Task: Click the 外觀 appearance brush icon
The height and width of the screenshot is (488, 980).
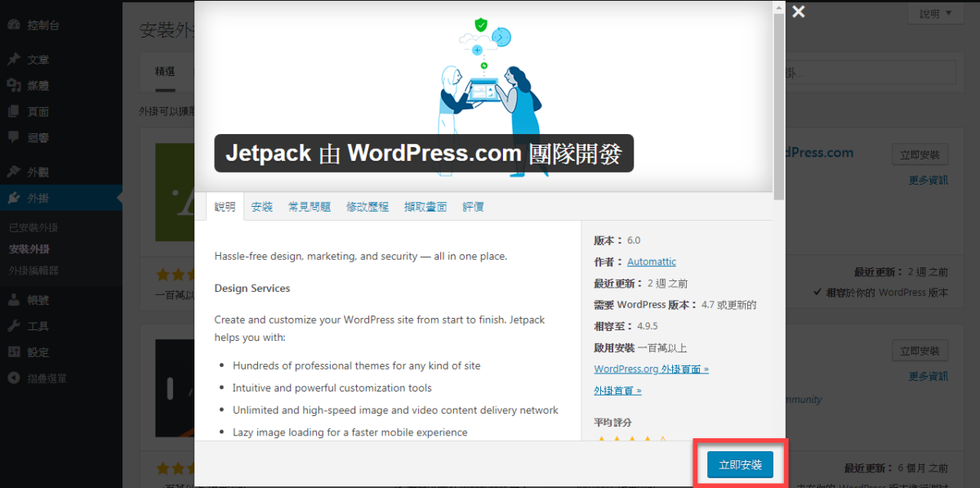Action: coord(14,172)
